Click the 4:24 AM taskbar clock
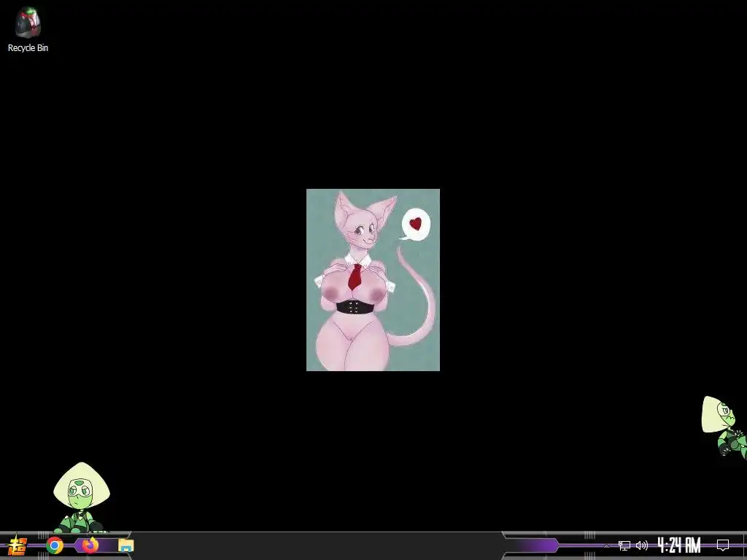Screen dimensions: 747x560 (x=679, y=545)
